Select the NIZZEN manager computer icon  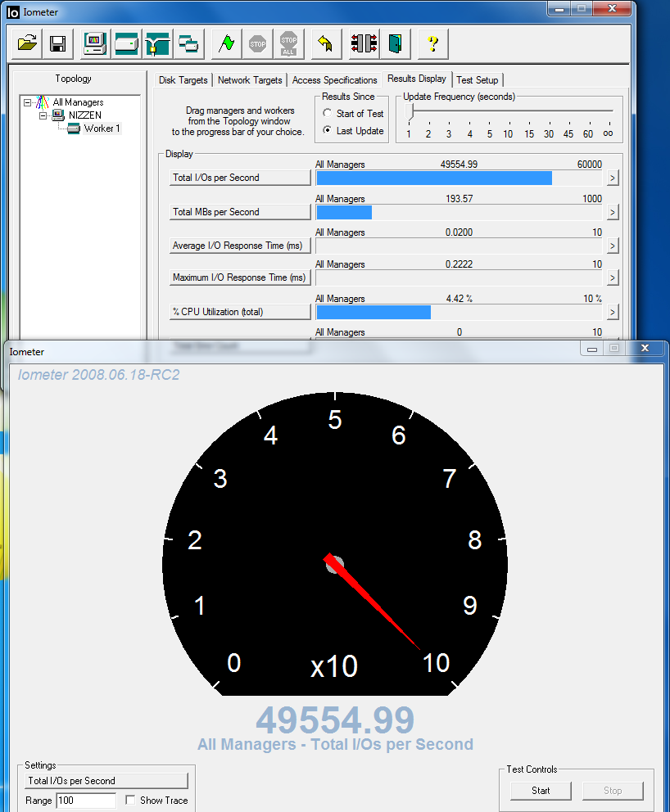tap(58, 115)
